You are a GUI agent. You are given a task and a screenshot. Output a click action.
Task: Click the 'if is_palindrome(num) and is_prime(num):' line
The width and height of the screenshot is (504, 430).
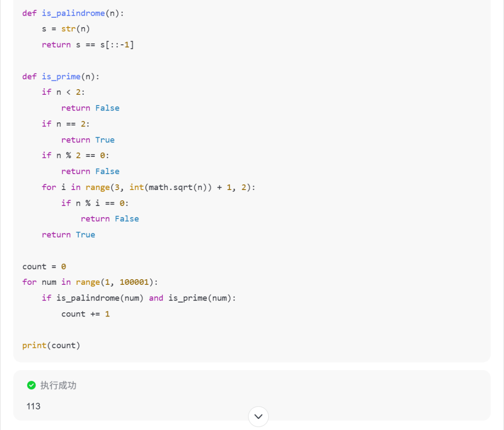coord(139,298)
